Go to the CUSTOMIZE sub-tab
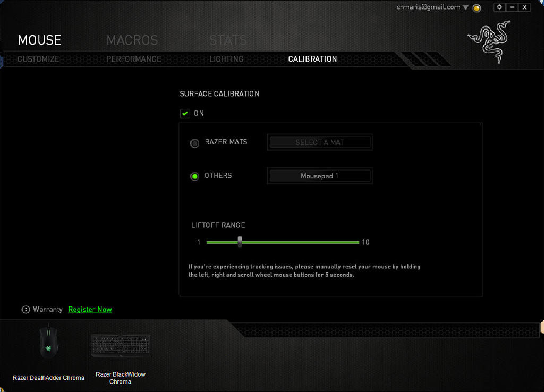 click(x=38, y=59)
